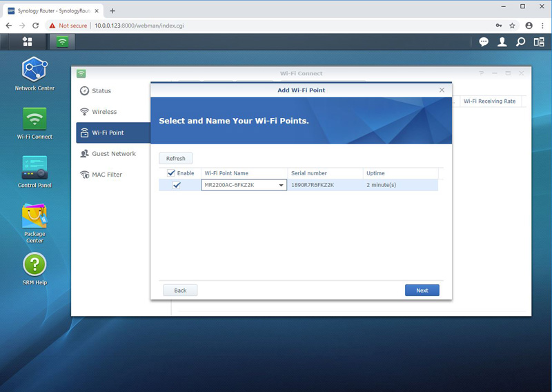
Task: Open the user account options icon
Action: 502,42
